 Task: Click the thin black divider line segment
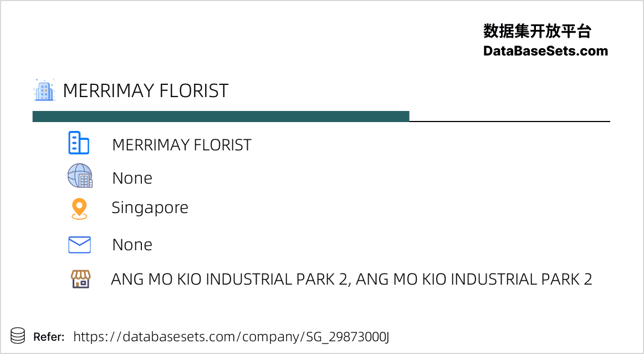(x=510, y=122)
